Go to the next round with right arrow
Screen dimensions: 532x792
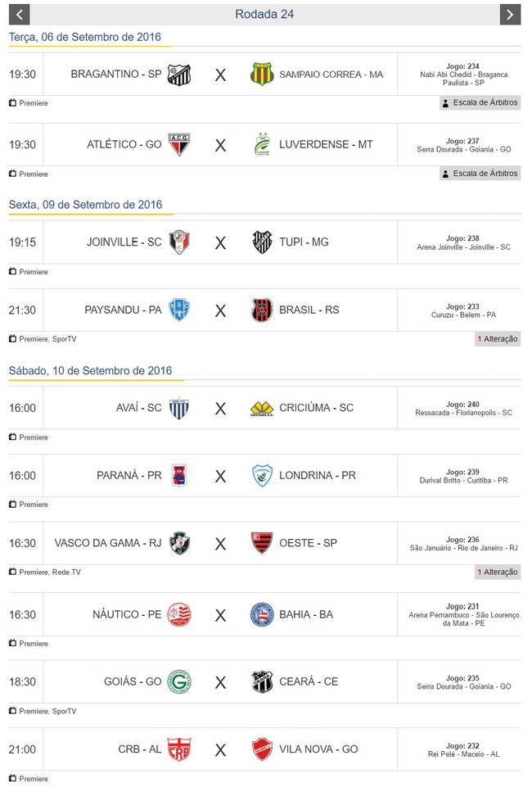coord(510,14)
